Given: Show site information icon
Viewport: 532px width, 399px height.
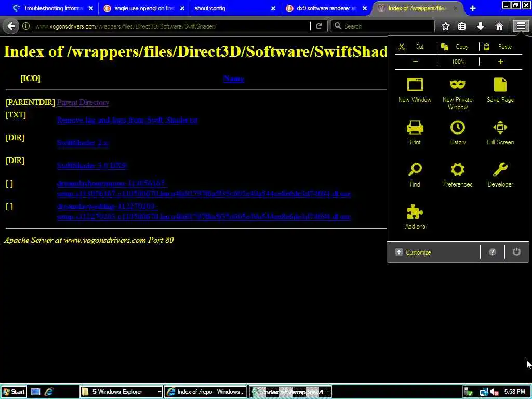Looking at the screenshot, I should pos(26,26).
